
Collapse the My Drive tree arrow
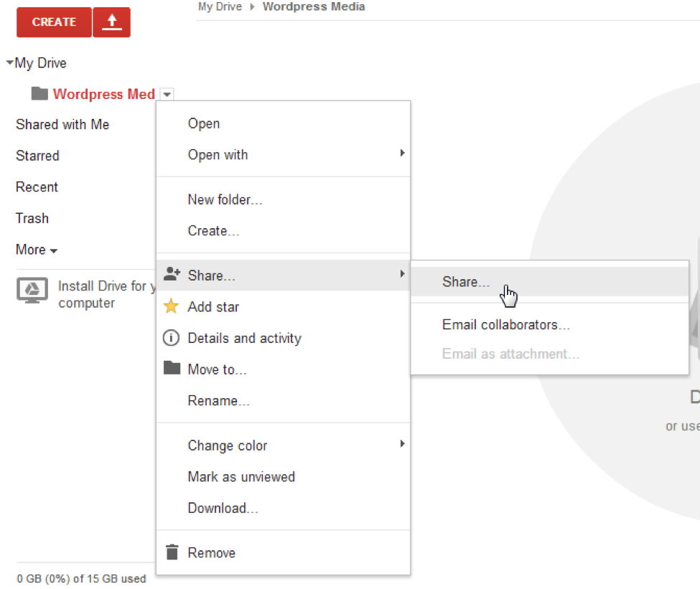click(9, 62)
